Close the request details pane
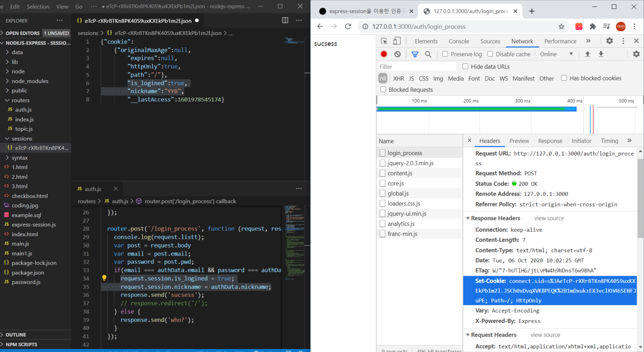Screen dimensions: 644x352 click(x=469, y=141)
